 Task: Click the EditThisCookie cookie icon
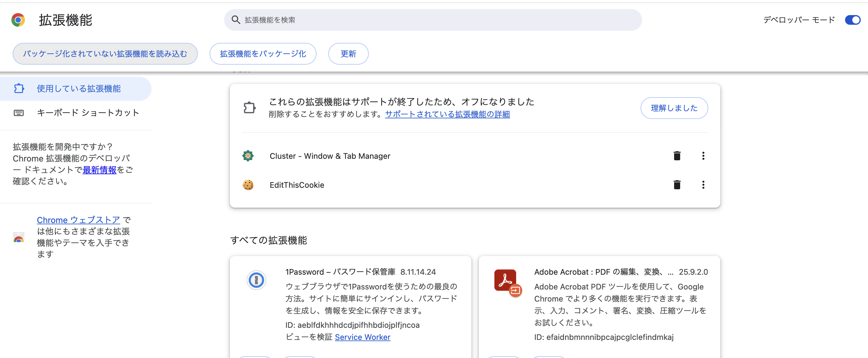248,184
